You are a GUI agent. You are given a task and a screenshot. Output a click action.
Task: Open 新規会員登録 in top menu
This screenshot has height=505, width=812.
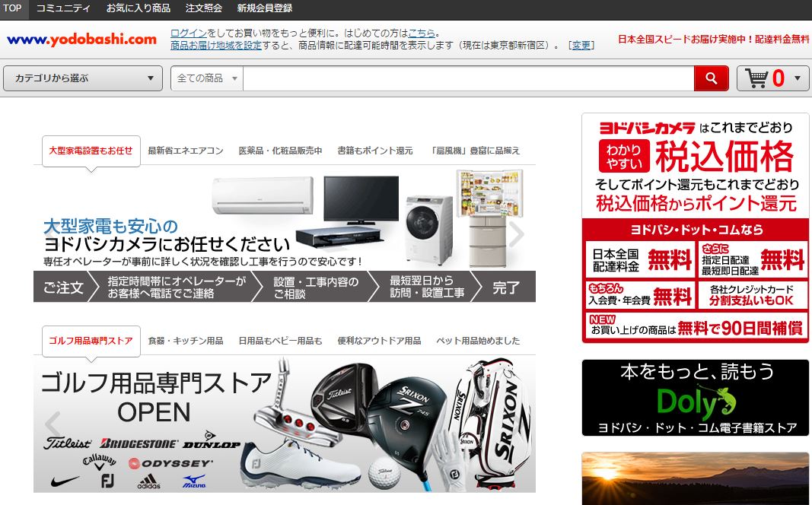pos(265,8)
